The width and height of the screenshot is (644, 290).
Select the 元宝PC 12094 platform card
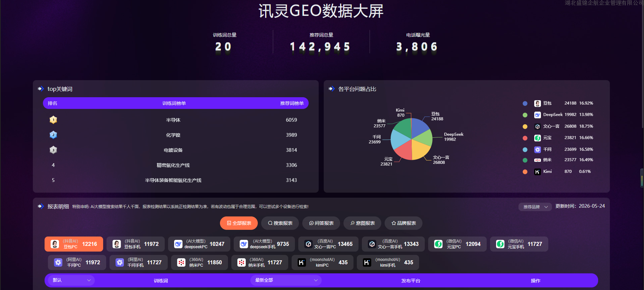pyautogui.click(x=457, y=244)
